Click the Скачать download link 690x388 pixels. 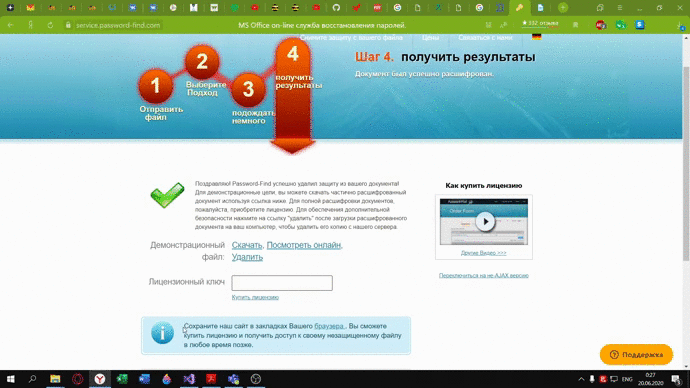tap(247, 245)
